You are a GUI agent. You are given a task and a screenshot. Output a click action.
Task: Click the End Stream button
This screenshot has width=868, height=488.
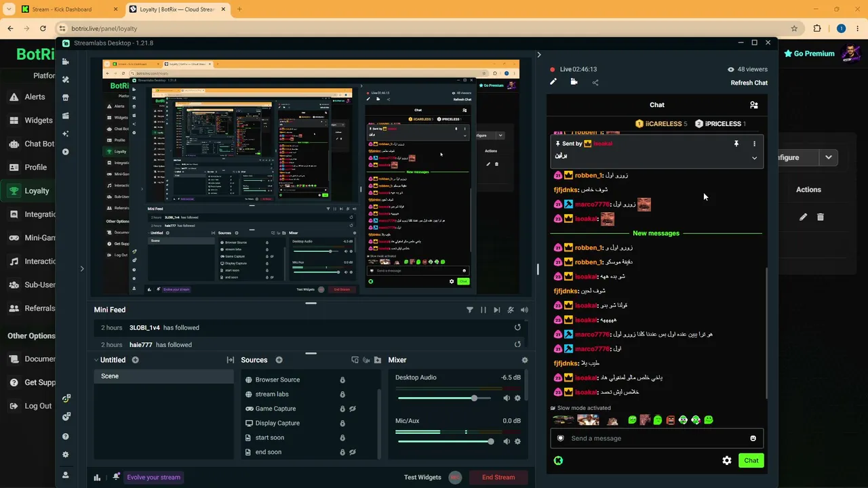pyautogui.click(x=498, y=477)
